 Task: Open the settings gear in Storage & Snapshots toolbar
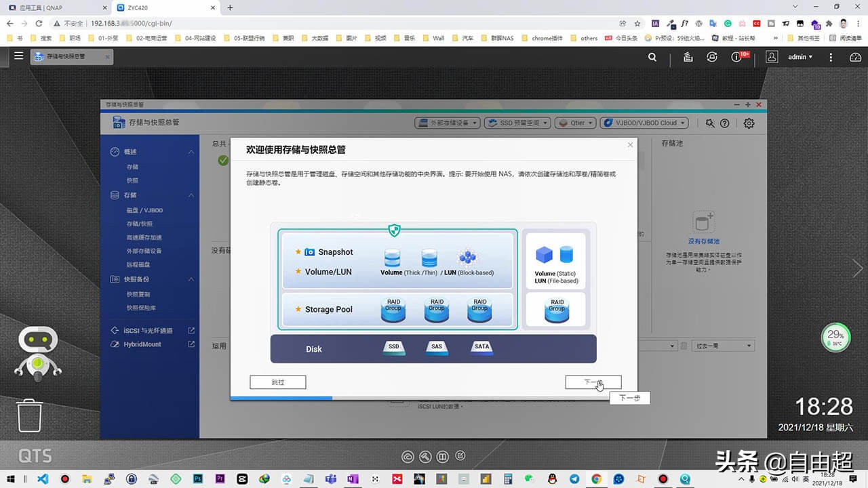(749, 123)
